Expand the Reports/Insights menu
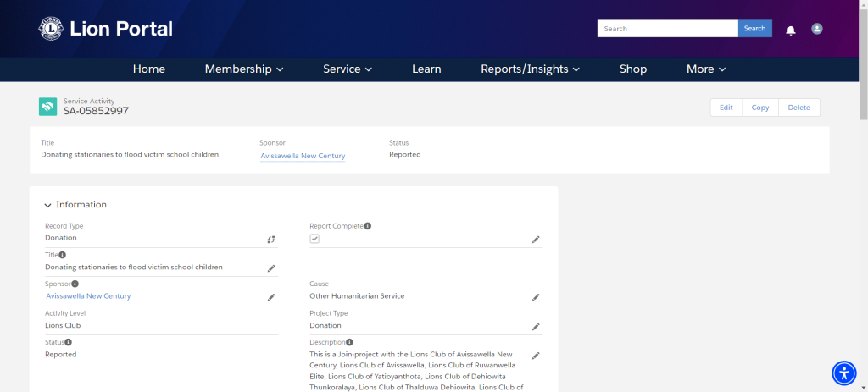 point(531,69)
